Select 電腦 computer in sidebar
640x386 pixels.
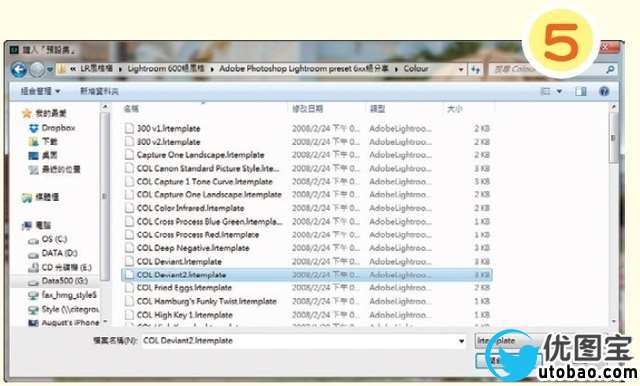(37, 225)
